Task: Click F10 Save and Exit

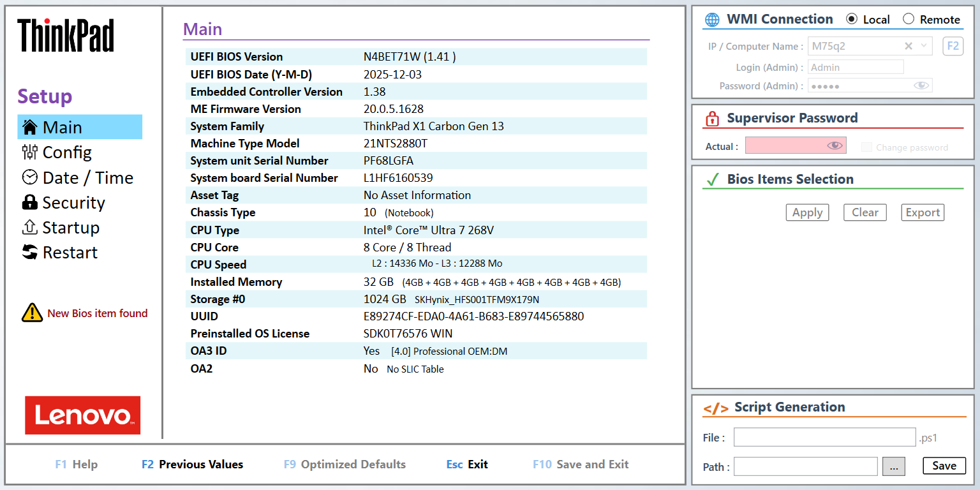Action: pyautogui.click(x=581, y=464)
